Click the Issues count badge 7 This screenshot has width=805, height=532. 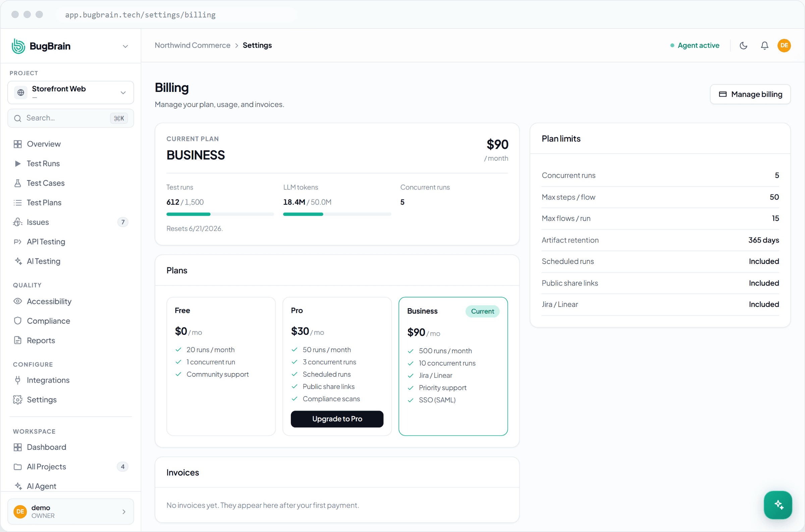pos(123,222)
